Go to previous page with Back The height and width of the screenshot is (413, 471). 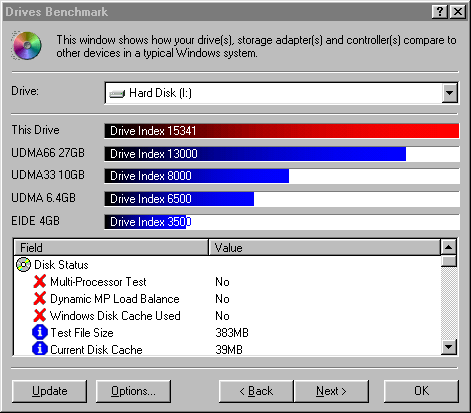256,391
